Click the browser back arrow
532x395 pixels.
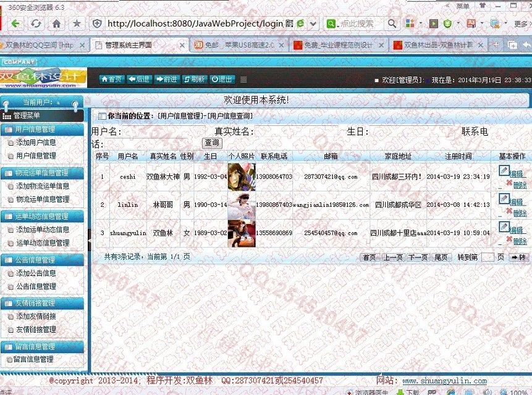coord(15,23)
